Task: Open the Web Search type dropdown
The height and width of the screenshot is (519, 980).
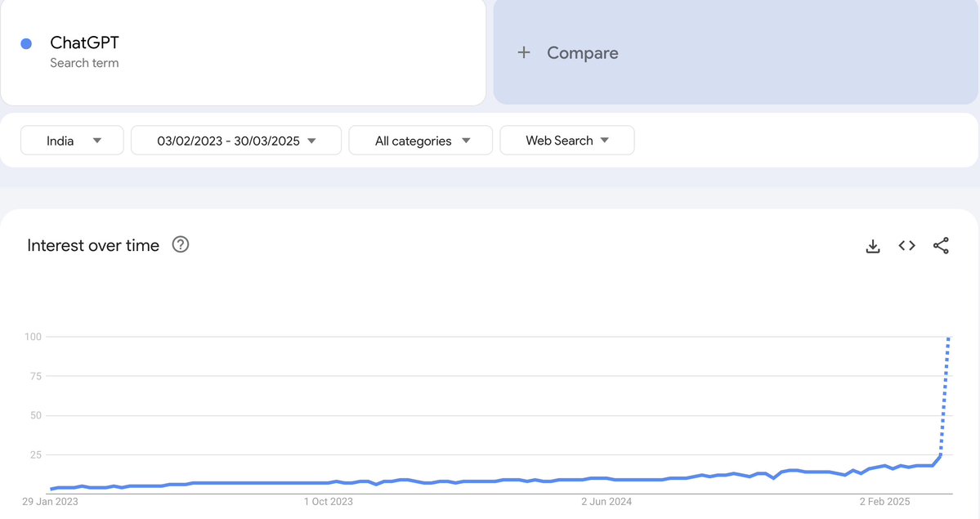Action: 566,141
